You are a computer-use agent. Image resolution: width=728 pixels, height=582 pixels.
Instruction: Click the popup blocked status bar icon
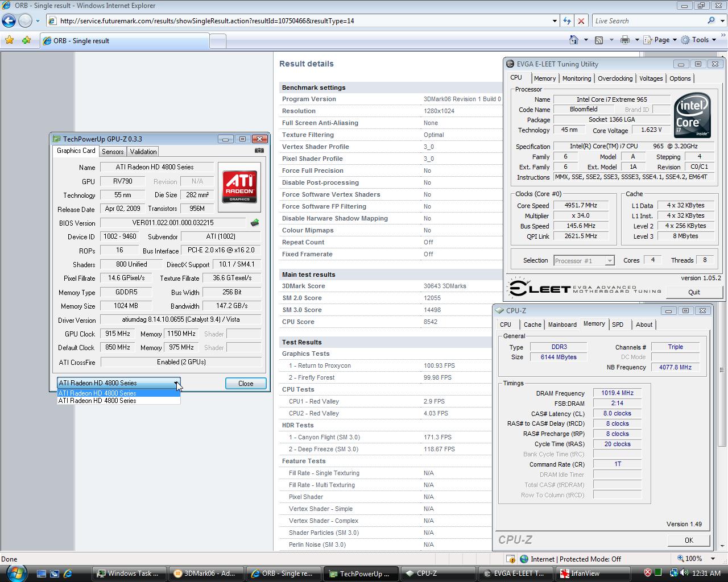pos(510,559)
